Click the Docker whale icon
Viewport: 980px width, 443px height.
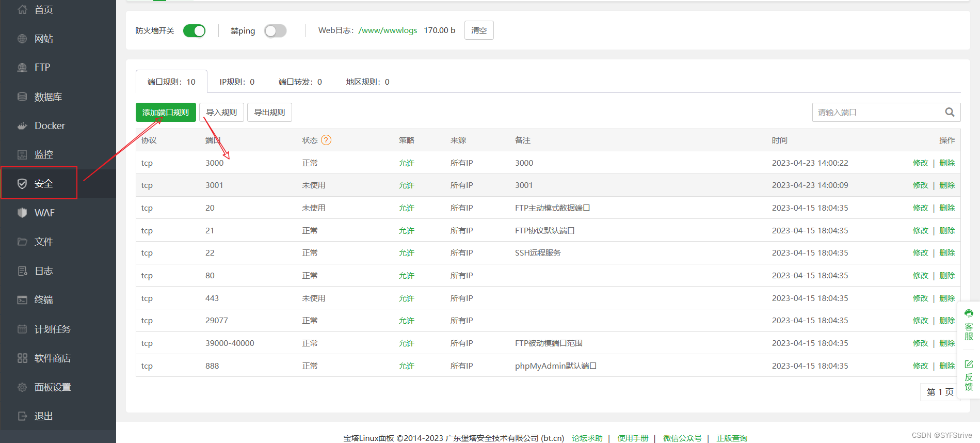point(22,125)
